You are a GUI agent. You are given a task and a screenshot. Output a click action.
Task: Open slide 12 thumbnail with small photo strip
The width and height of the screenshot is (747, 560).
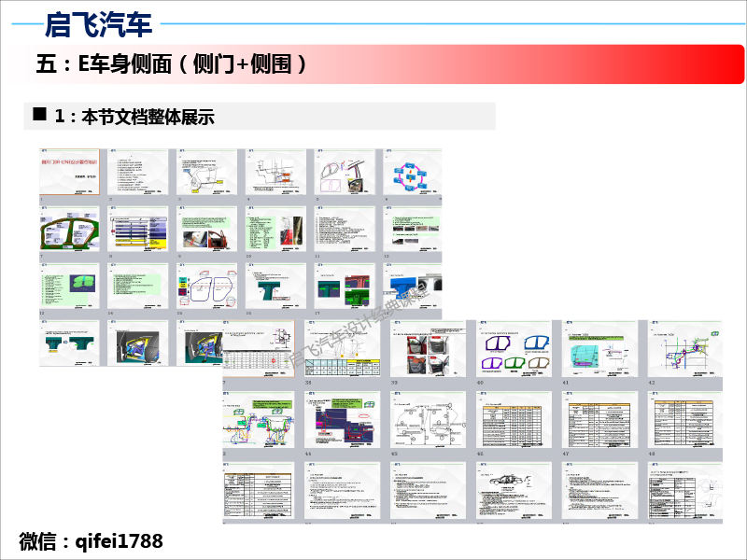(x=413, y=229)
